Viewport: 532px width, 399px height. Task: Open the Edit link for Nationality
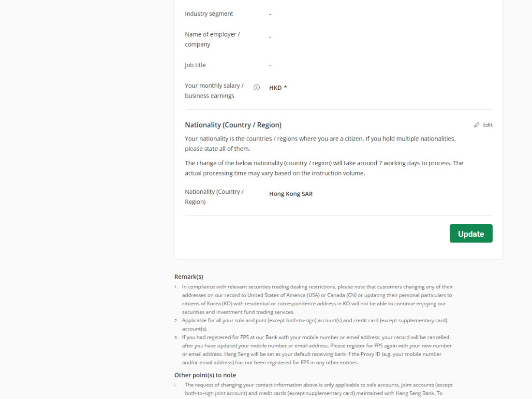488,125
